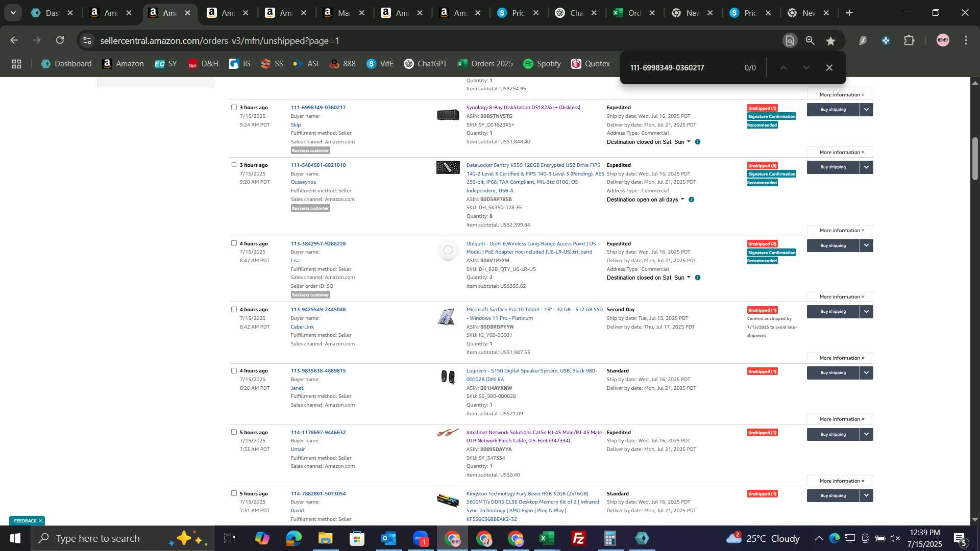The image size is (980, 551).
Task: Expand Destination open on all days details
Action: [646, 199]
